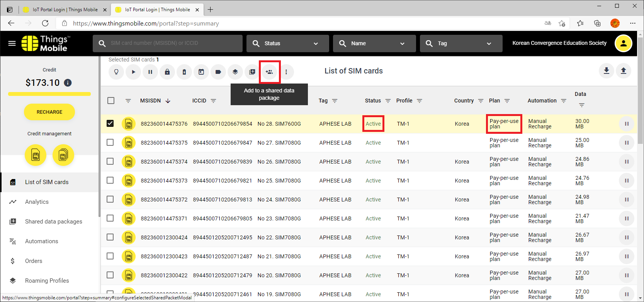Open the user account avatar
The width and height of the screenshot is (644, 302).
click(623, 43)
